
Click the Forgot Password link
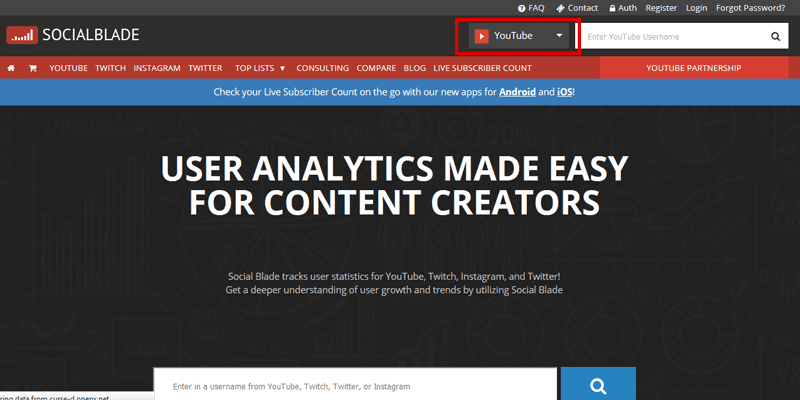click(x=751, y=8)
